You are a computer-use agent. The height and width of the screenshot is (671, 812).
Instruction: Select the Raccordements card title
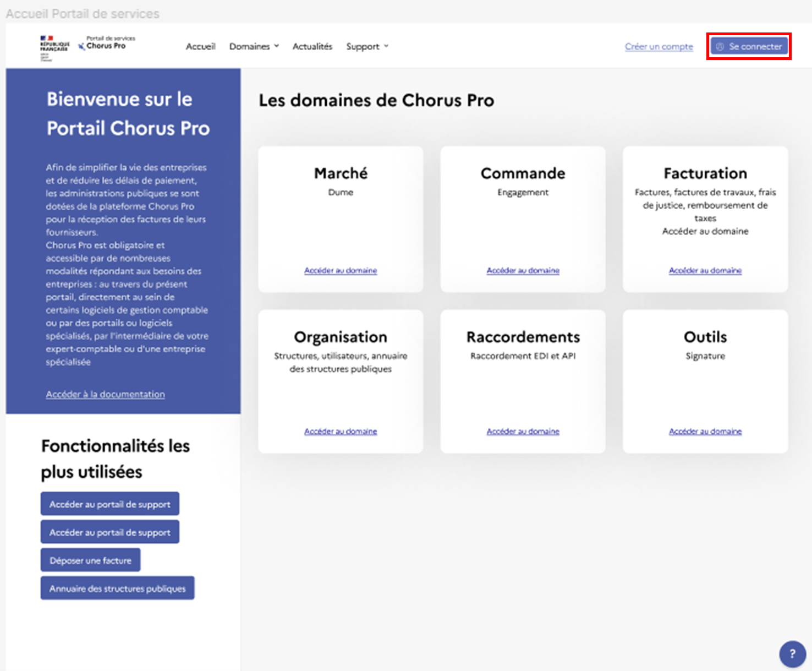coord(523,337)
